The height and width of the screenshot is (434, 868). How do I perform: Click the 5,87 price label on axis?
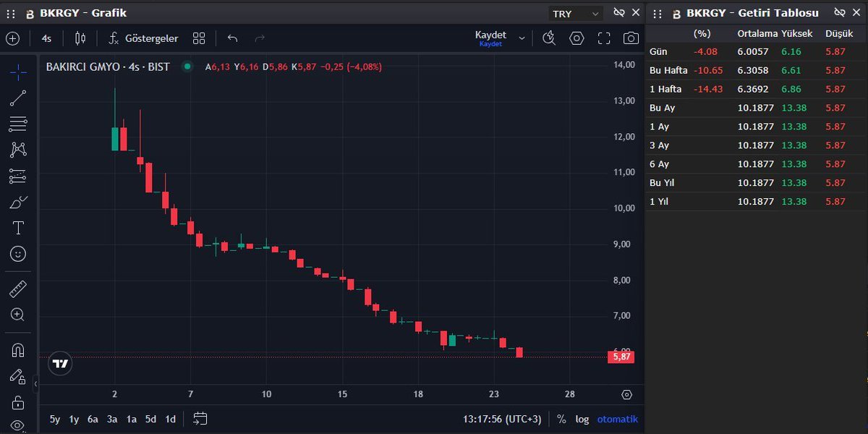click(x=623, y=357)
